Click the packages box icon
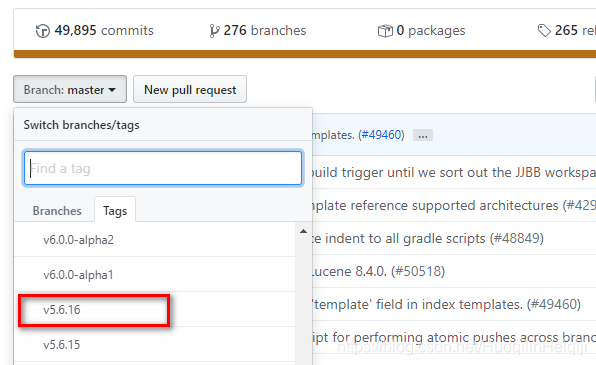The image size is (596, 365). pyautogui.click(x=385, y=31)
